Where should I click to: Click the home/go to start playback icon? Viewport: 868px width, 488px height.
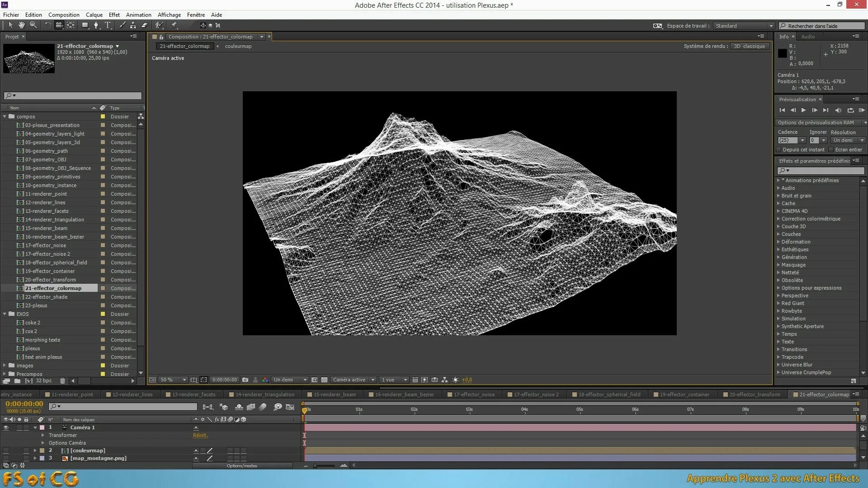point(782,110)
